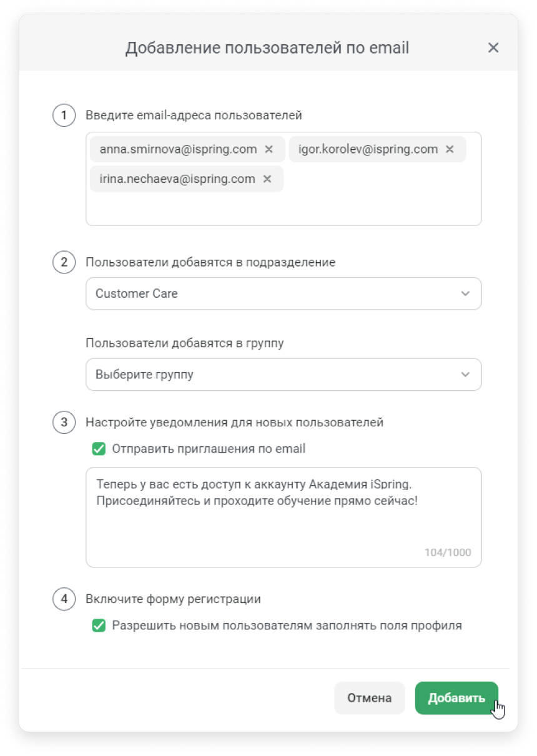This screenshot has width=537, height=756.
Task: Remove irina.nechaeva@ispring.com email chip
Action: click(x=267, y=179)
